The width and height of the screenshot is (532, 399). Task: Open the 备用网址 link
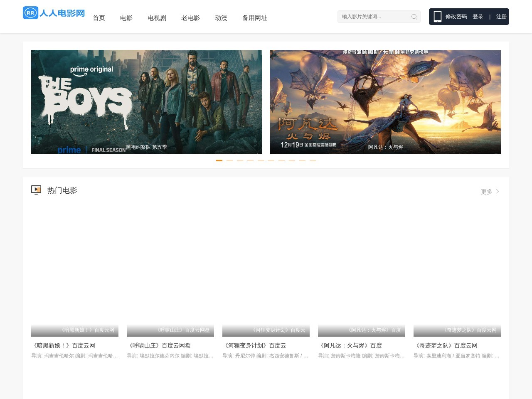click(x=254, y=18)
